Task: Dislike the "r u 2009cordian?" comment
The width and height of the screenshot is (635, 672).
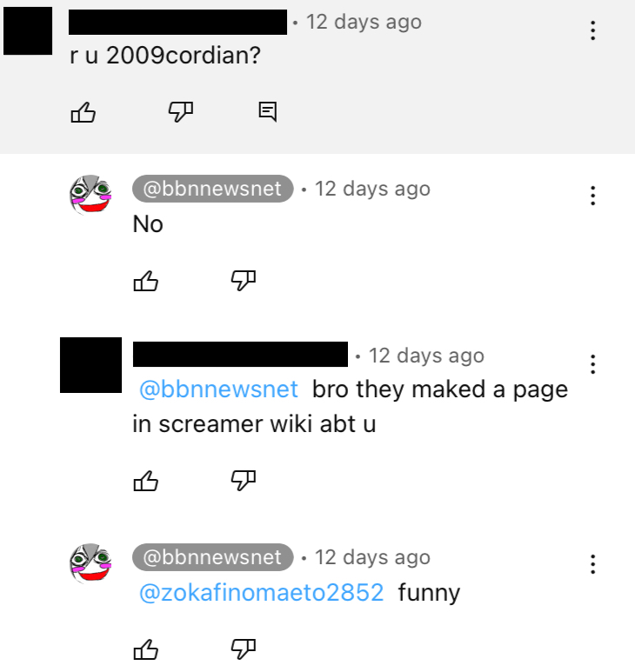Action: [x=181, y=112]
